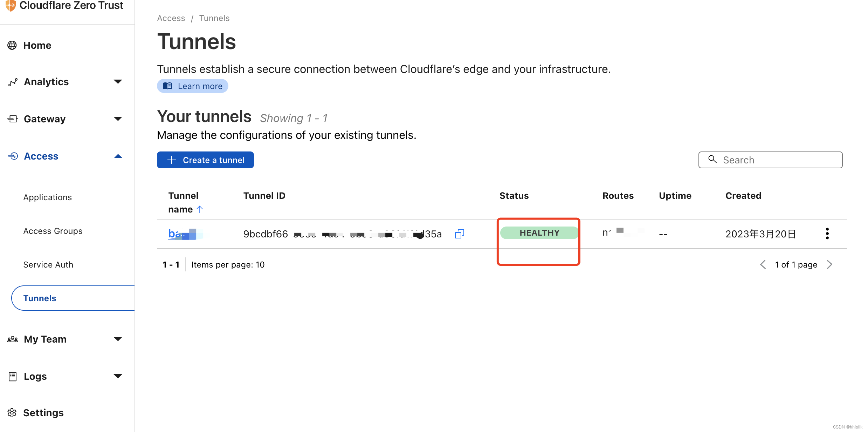This screenshot has width=868, height=432.
Task: Click the Home globe icon
Action: [x=12, y=45]
